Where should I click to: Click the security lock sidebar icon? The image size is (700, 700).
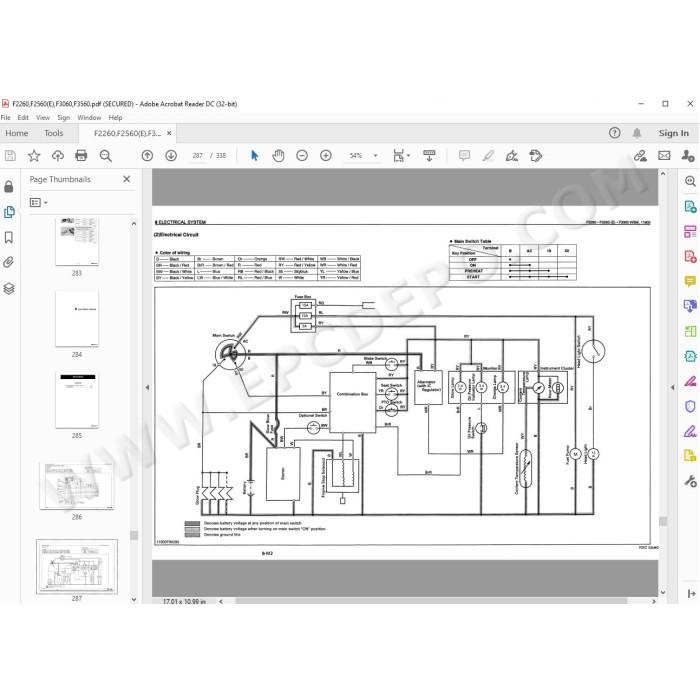click(8, 187)
